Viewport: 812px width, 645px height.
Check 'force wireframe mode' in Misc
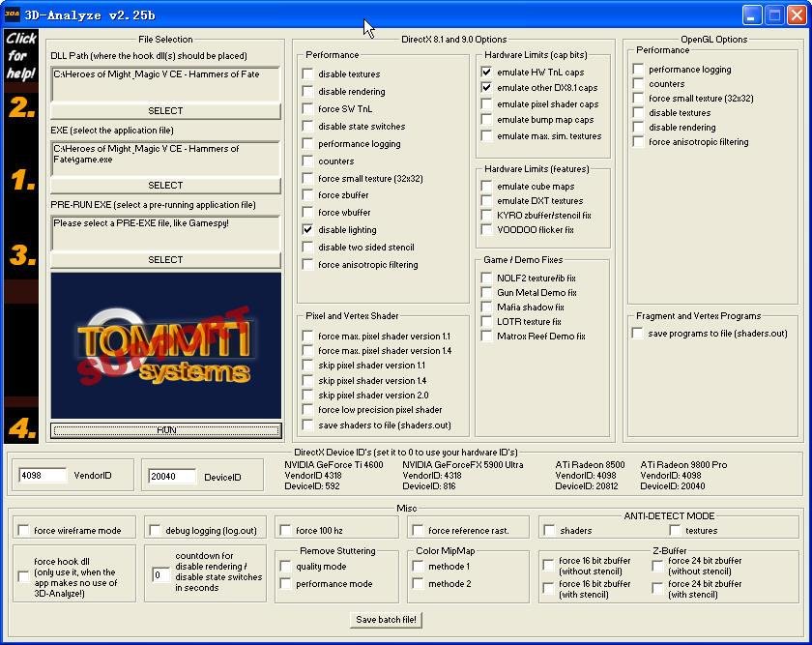(x=24, y=530)
